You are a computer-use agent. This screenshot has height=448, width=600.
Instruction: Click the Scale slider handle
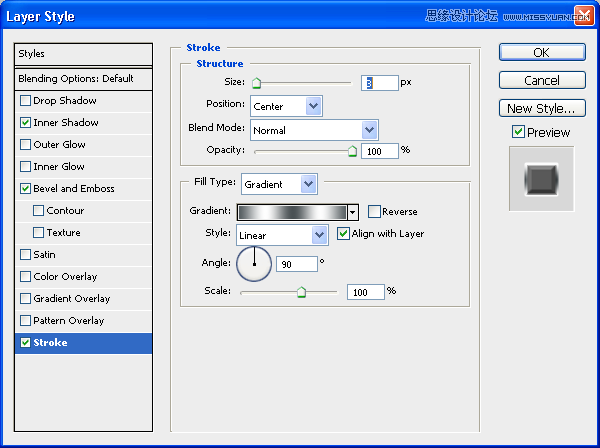302,293
